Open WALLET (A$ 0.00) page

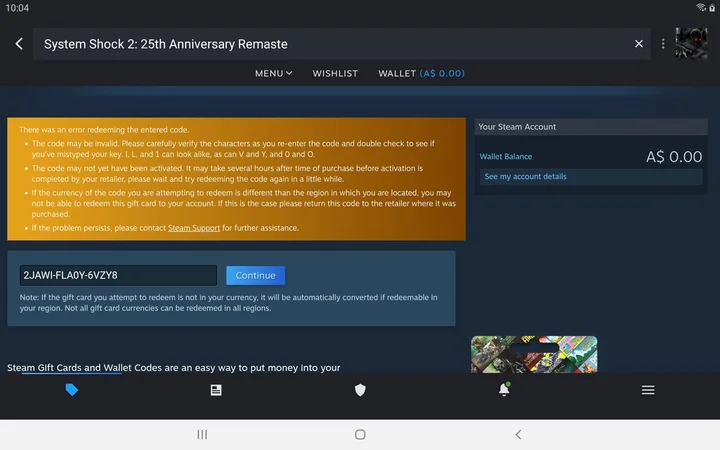[421, 73]
